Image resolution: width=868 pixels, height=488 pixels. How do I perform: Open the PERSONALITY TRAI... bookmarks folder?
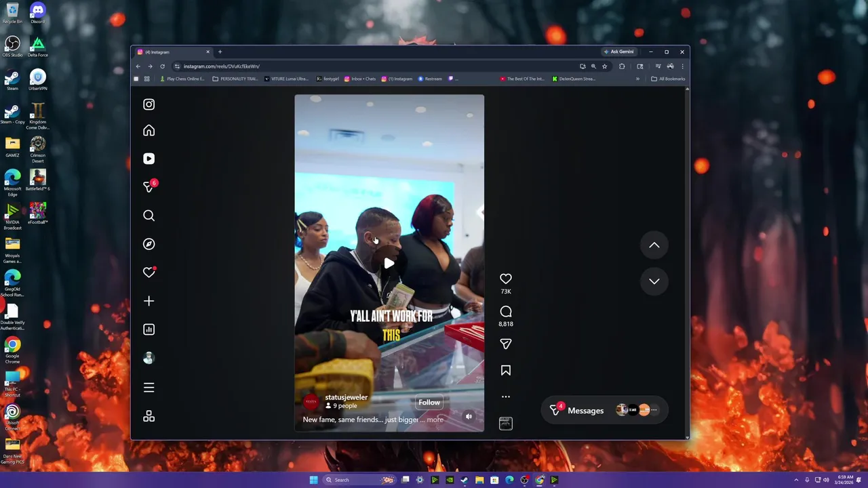tap(235, 79)
